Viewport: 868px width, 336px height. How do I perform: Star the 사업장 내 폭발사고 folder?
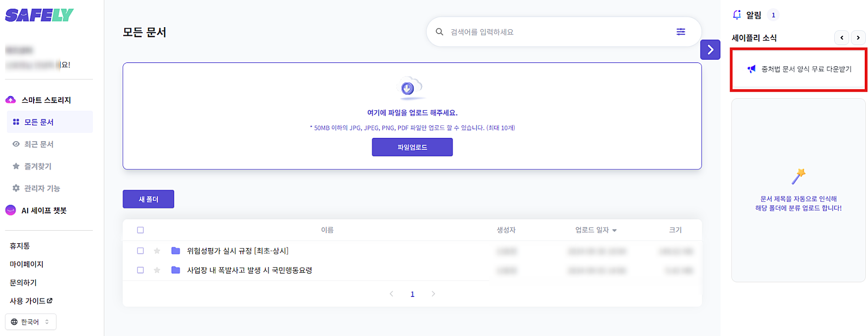157,270
